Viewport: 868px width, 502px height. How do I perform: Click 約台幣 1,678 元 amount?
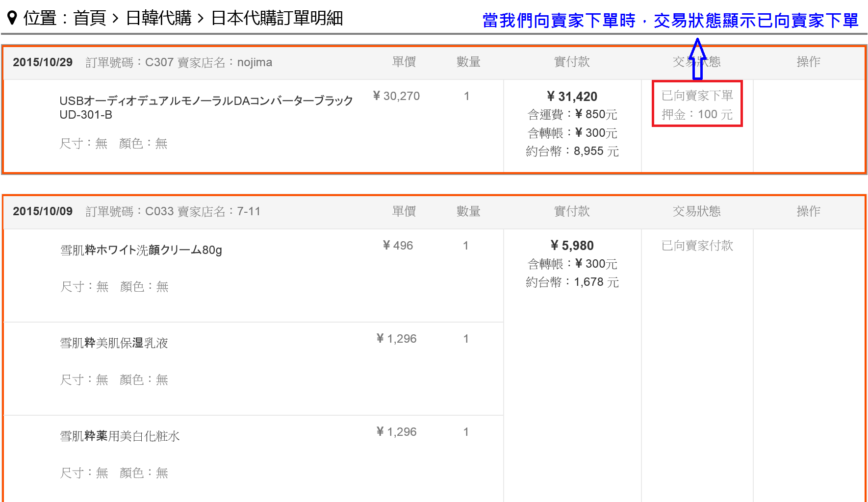pos(572,282)
